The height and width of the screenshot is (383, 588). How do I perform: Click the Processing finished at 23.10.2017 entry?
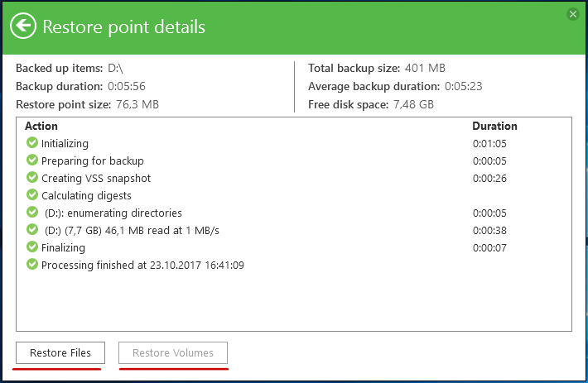click(x=142, y=265)
